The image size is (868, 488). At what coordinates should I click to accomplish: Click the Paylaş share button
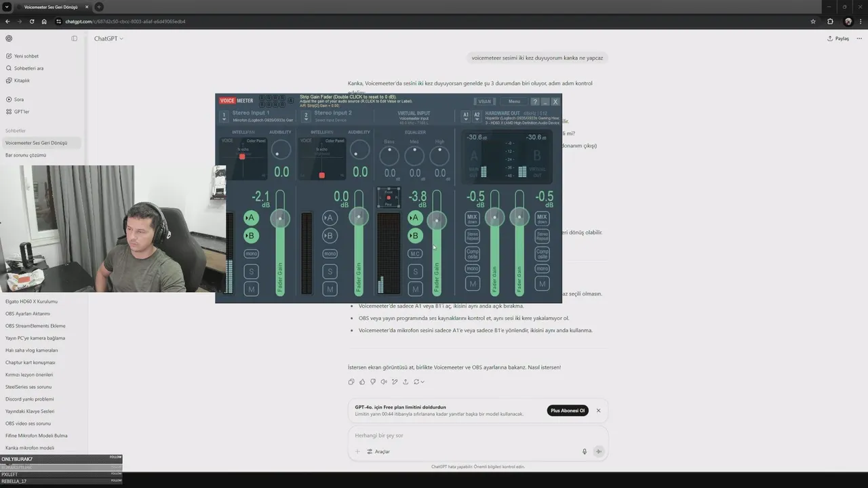pyautogui.click(x=838, y=39)
